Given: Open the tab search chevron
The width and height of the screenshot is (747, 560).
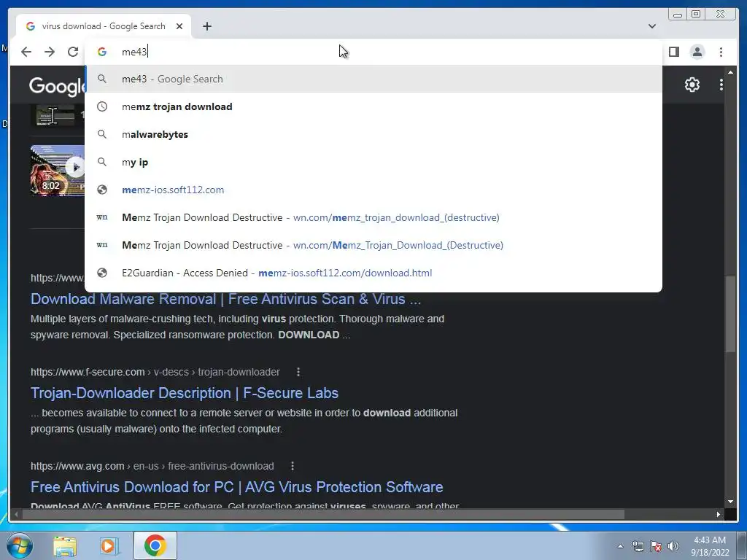Looking at the screenshot, I should pyautogui.click(x=651, y=26).
